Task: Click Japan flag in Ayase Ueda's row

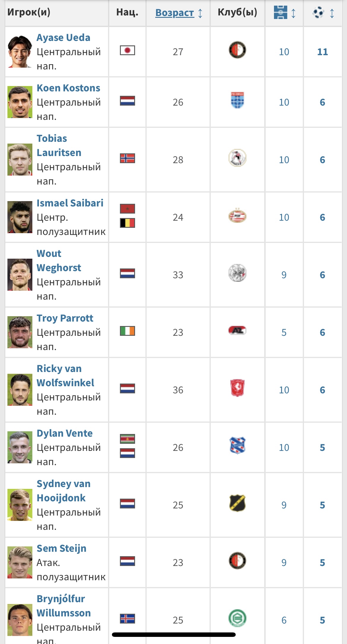Action: 127,50
